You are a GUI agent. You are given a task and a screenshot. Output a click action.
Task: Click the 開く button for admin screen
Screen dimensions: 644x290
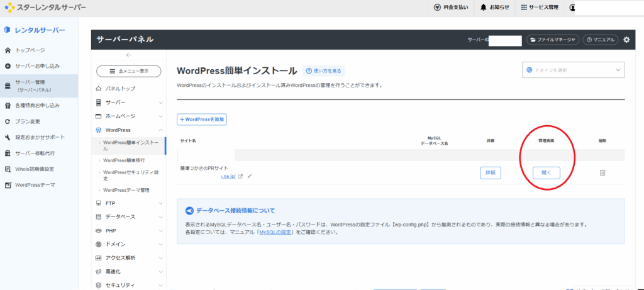[x=546, y=172]
